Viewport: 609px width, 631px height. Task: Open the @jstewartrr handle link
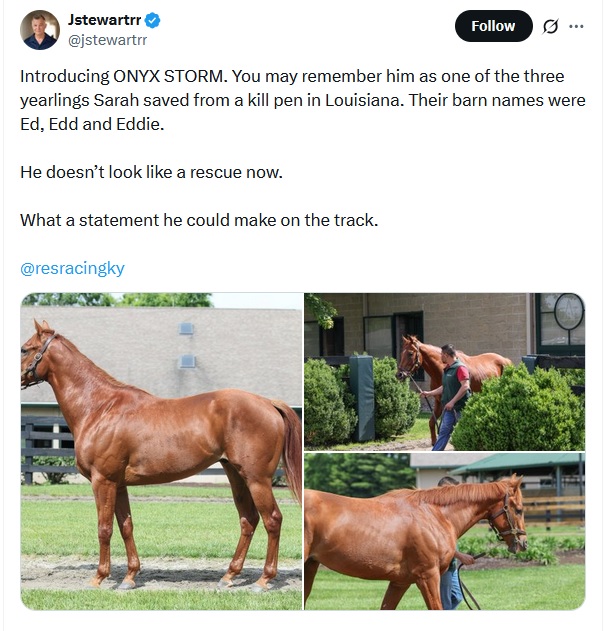[x=107, y=40]
